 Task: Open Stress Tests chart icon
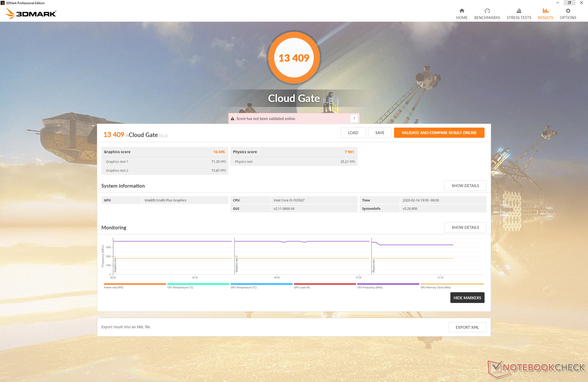tap(519, 11)
